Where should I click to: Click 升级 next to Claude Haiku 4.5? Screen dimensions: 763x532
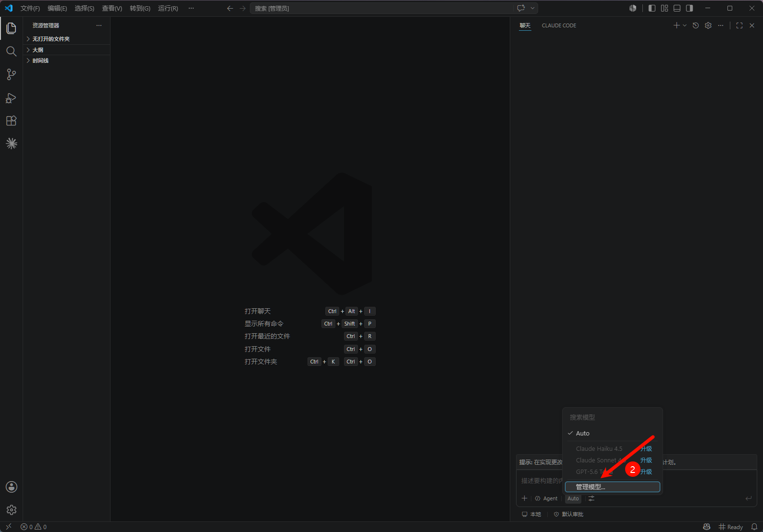646,448
